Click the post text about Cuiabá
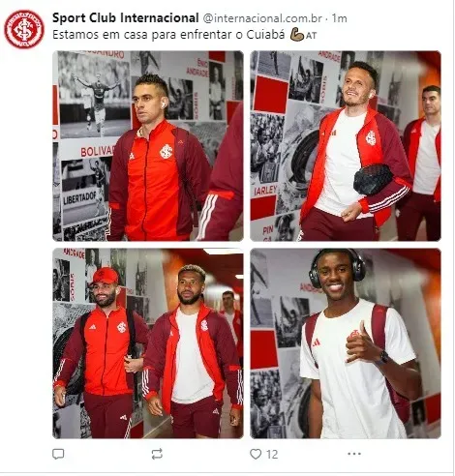 (168, 35)
